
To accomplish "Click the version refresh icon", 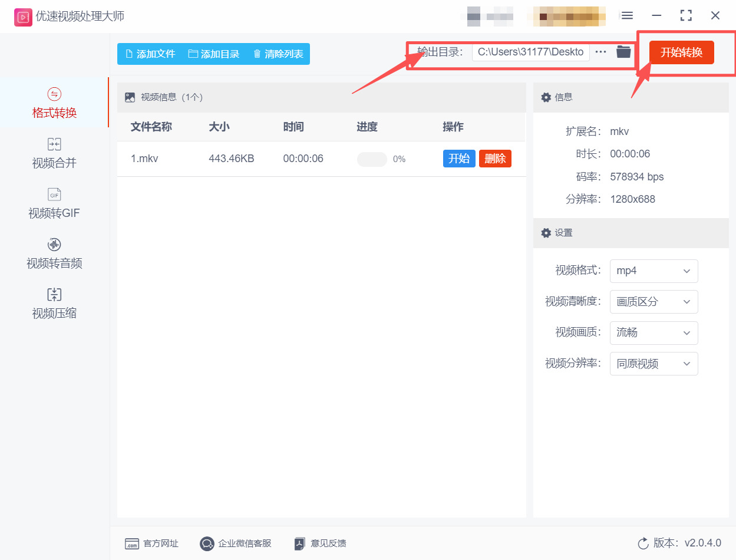I will tap(643, 543).
